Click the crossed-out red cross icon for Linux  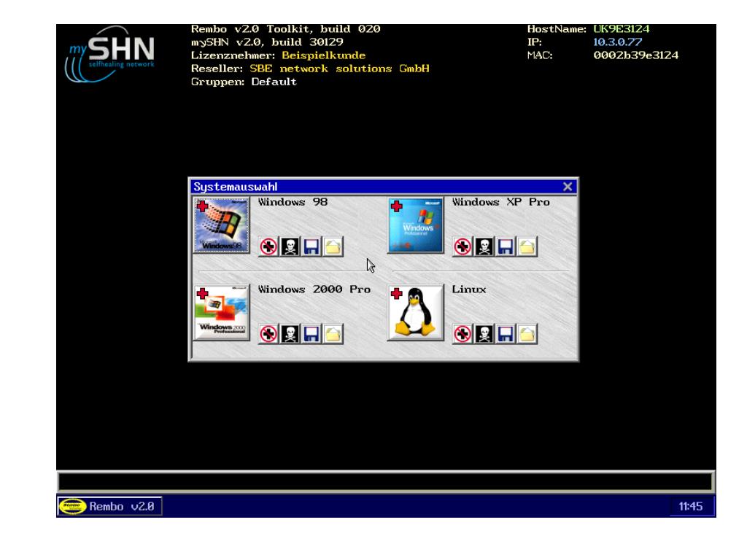462,334
